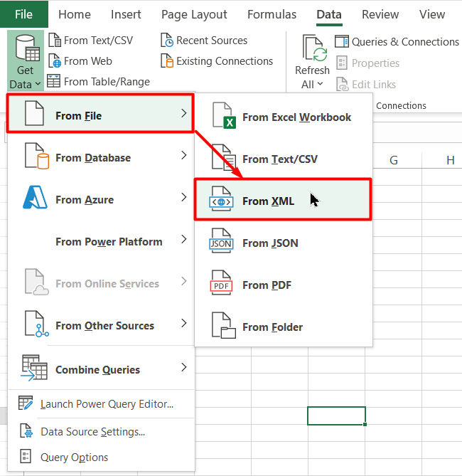Click the Launch Power Query Editor icon
This screenshot has width=462, height=476.
pos(26,403)
